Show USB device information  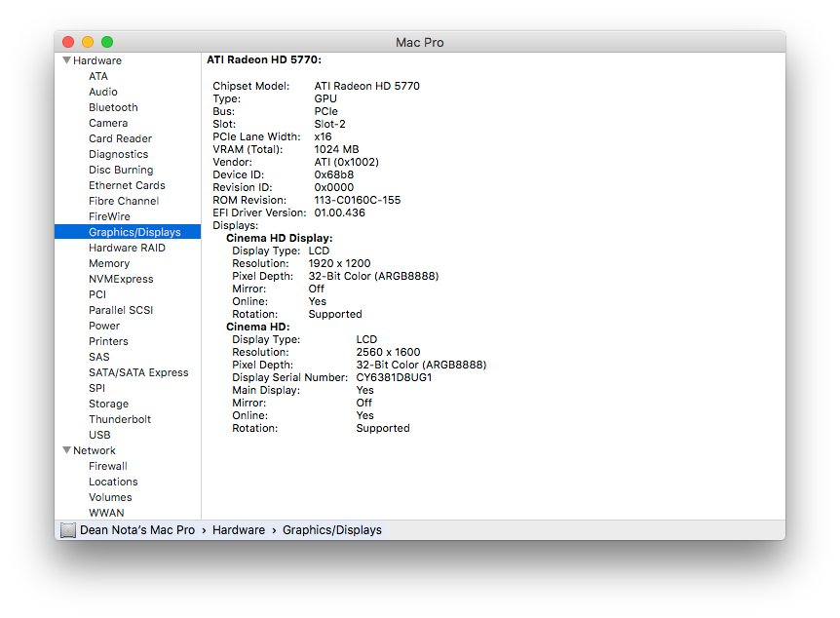coord(99,435)
